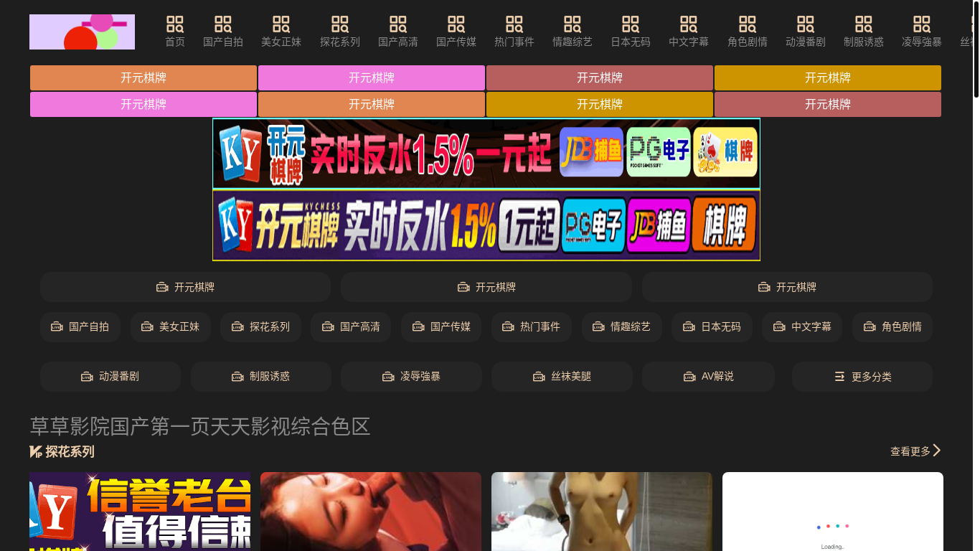980x551 pixels.
Task: Click the bottom-right brown-red 开元棋牌 button
Action: click(828, 104)
